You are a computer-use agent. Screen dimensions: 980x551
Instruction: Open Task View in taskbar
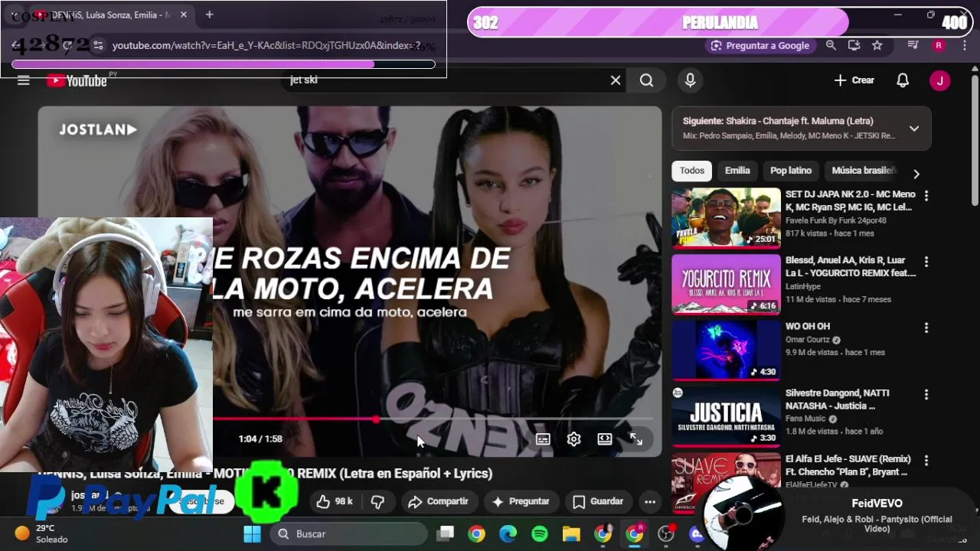[x=446, y=534]
